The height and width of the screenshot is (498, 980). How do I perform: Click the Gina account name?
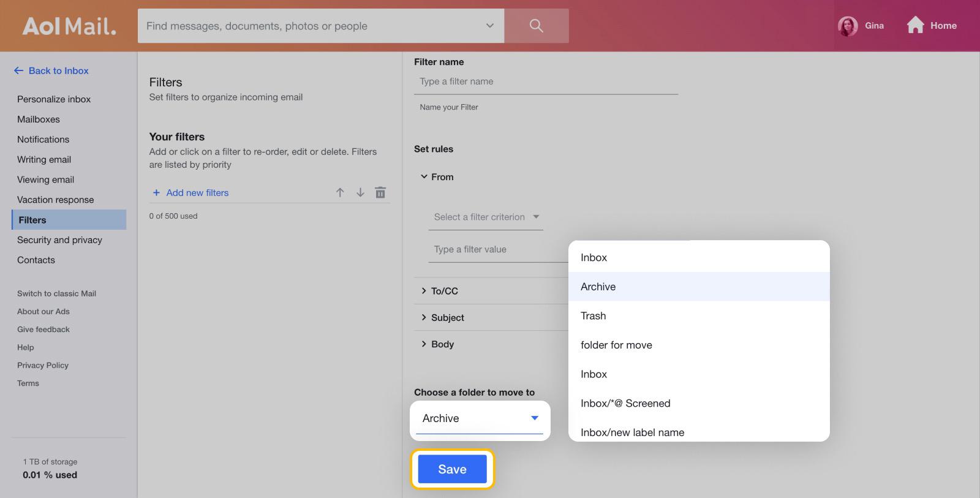click(874, 26)
